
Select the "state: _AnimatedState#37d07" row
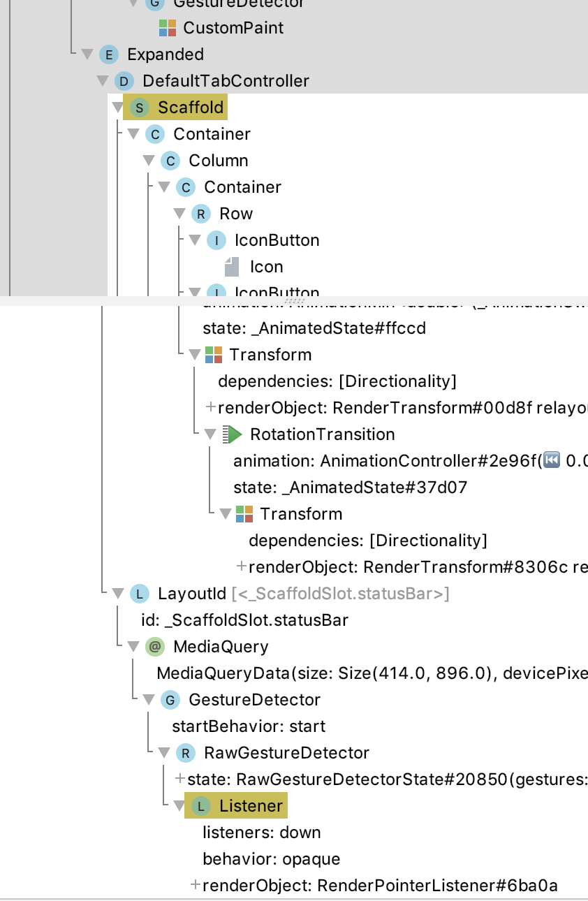[x=350, y=488]
